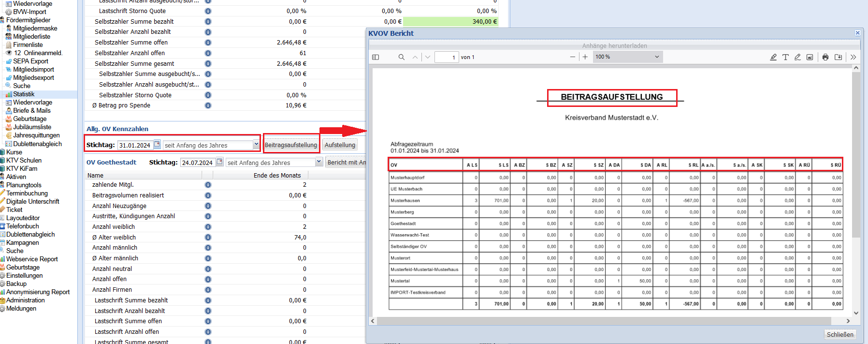Viewport: 868px width, 344px height.
Task: Click Schließen to close the report
Action: (x=840, y=334)
